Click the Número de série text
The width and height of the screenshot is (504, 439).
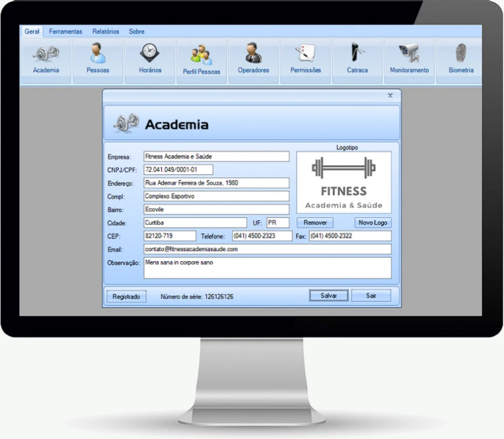point(197,296)
